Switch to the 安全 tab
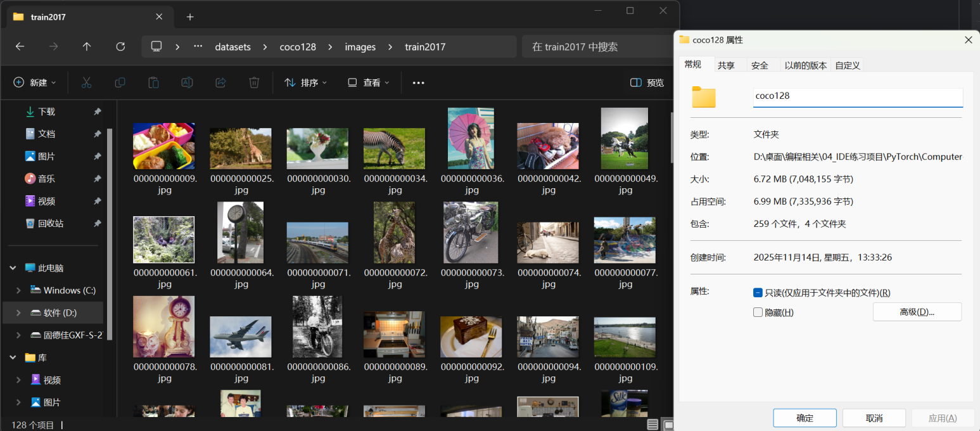 [760, 65]
